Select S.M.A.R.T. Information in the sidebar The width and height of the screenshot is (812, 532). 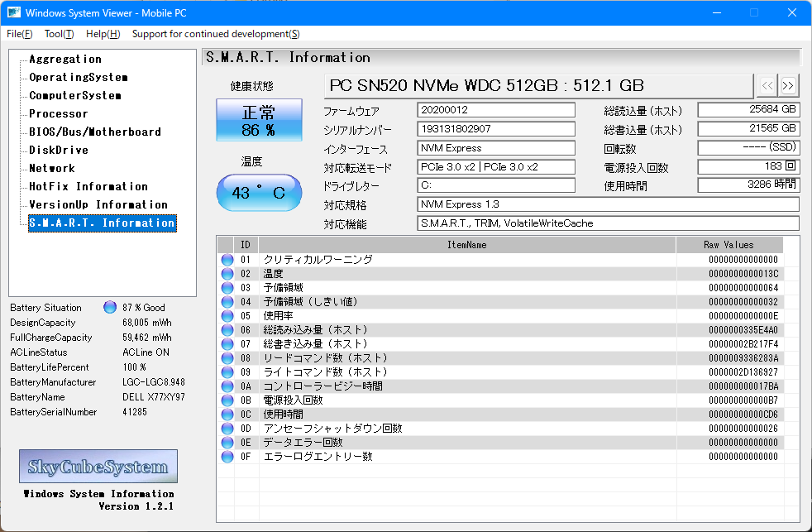(102, 222)
